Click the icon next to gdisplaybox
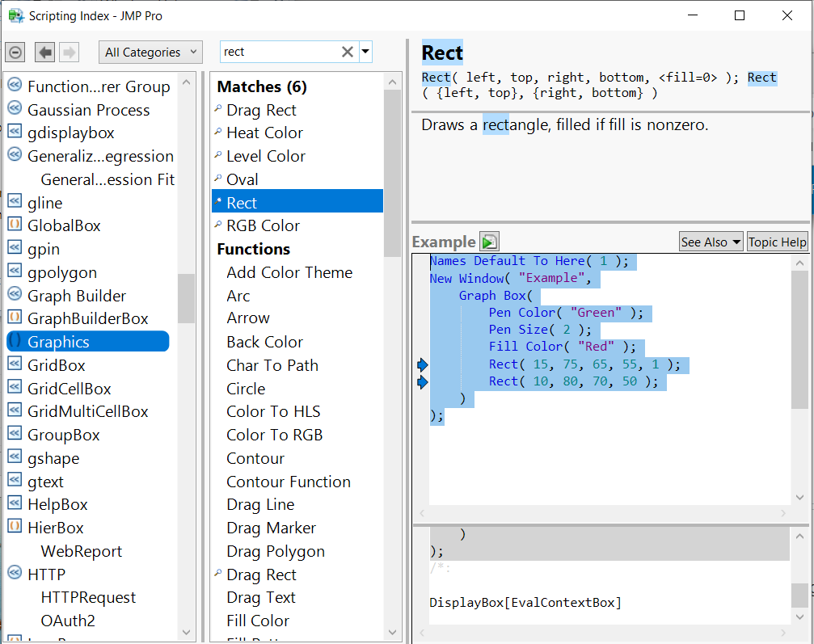This screenshot has width=814, height=644. tap(15, 131)
